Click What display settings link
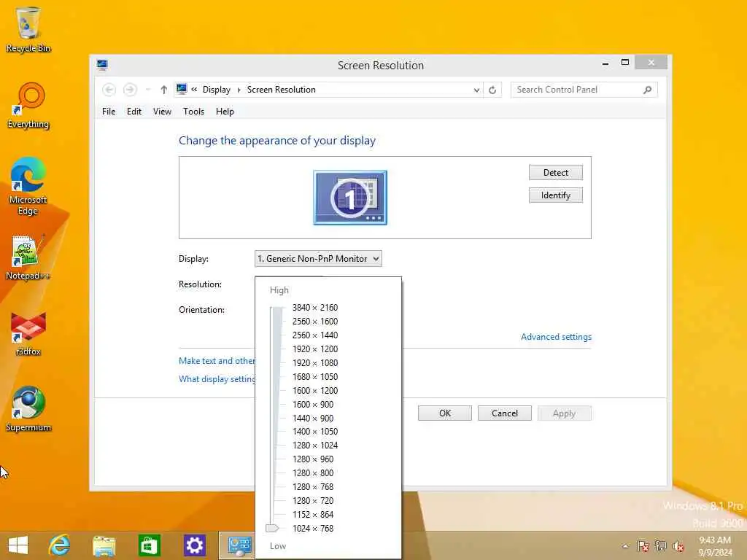The height and width of the screenshot is (560, 747). click(x=217, y=379)
